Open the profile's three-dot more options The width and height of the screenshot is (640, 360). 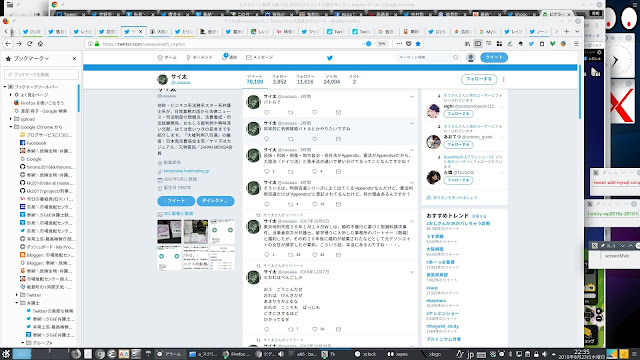[x=504, y=80]
